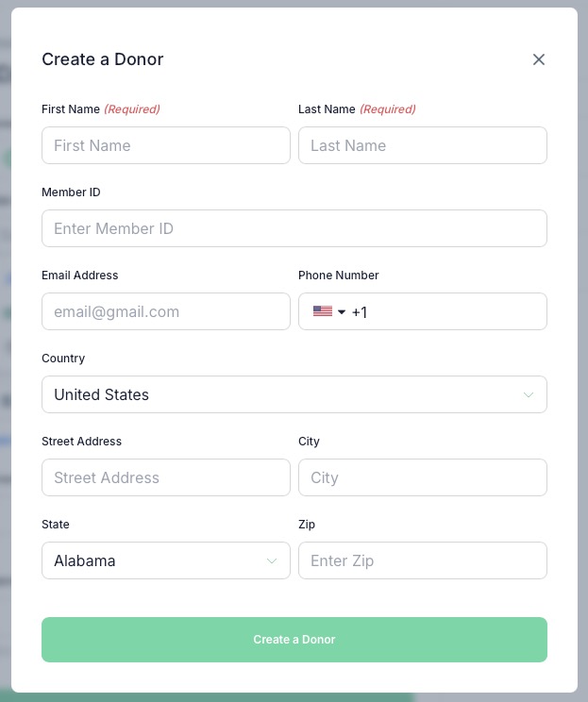The image size is (588, 702).
Task: Click the Enter Zip input field
Action: (422, 560)
